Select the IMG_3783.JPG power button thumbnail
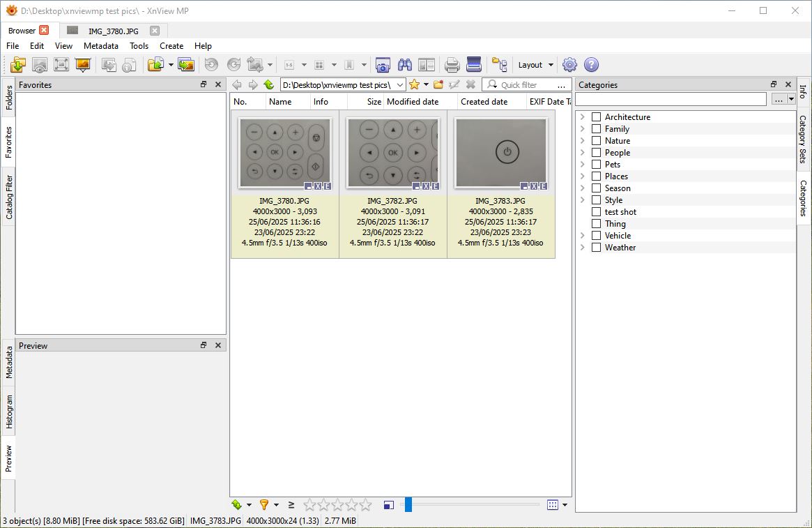The image size is (812, 528). [x=500, y=153]
